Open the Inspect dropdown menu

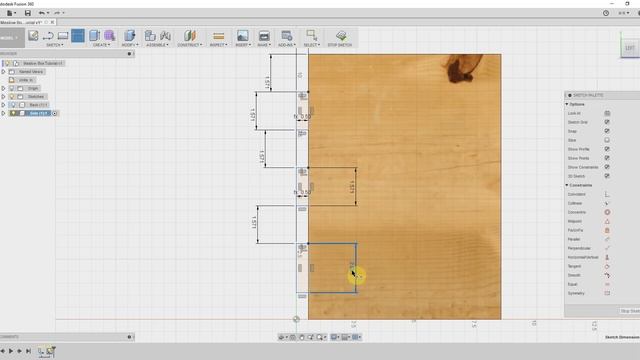[218, 45]
